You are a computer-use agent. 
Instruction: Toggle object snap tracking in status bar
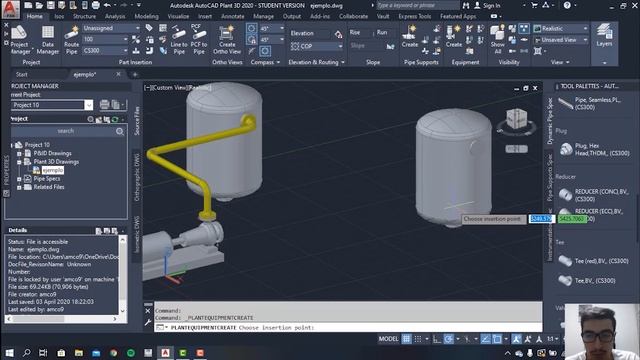tap(485, 339)
